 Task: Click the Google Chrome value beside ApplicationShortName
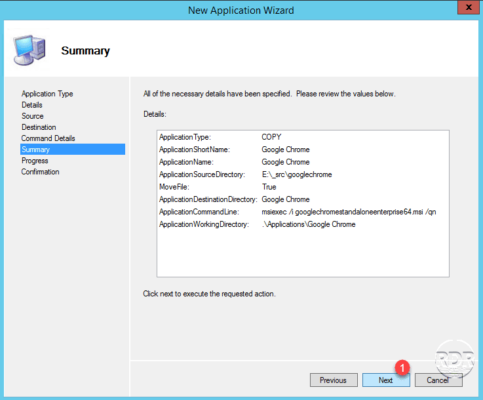[286, 149]
